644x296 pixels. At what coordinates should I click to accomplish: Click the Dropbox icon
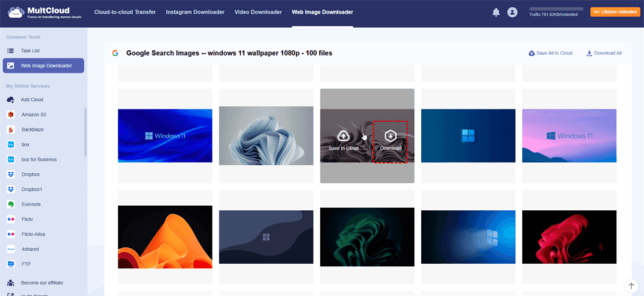pos(11,174)
